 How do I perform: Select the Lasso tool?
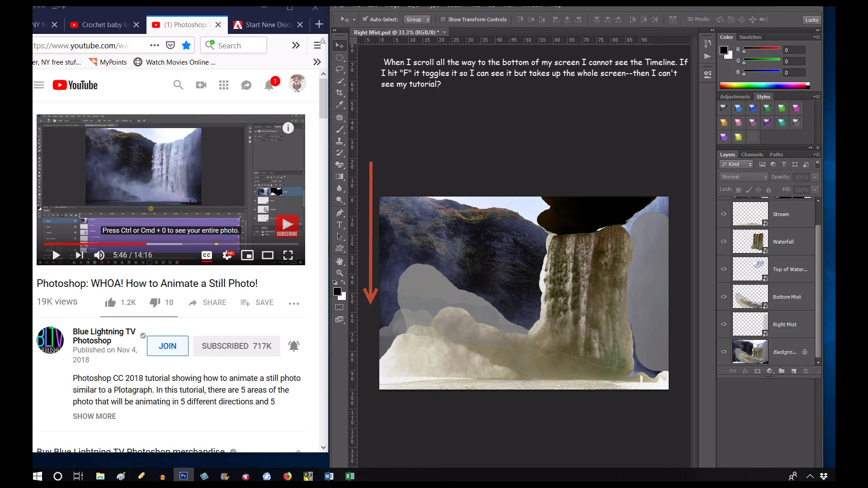[340, 69]
